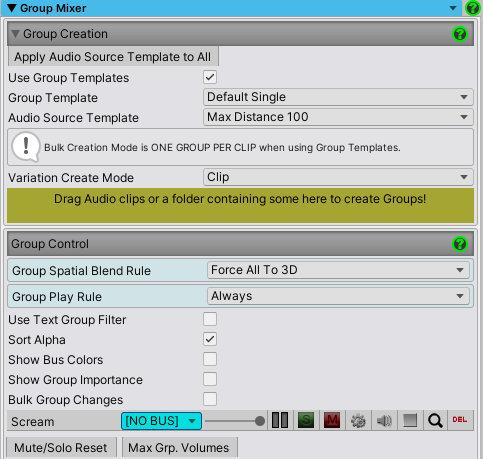The height and width of the screenshot is (459, 483).
Task: Choose a bus from NO BUS dropdown
Action: 161,421
